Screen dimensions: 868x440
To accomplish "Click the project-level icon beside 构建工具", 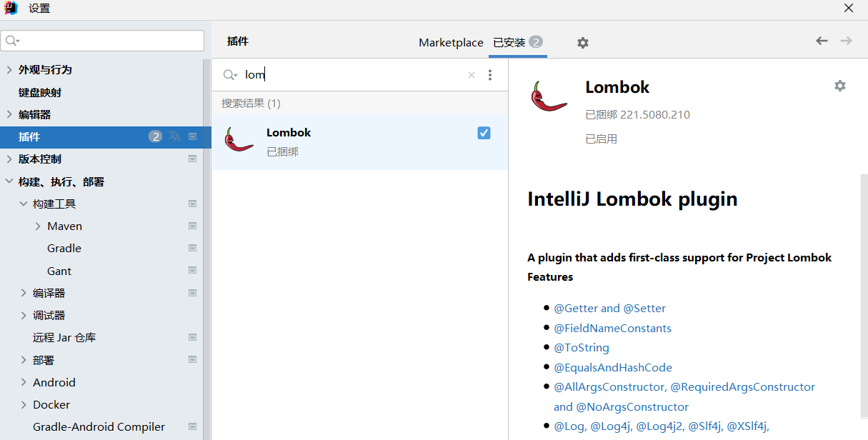I will pos(192,204).
